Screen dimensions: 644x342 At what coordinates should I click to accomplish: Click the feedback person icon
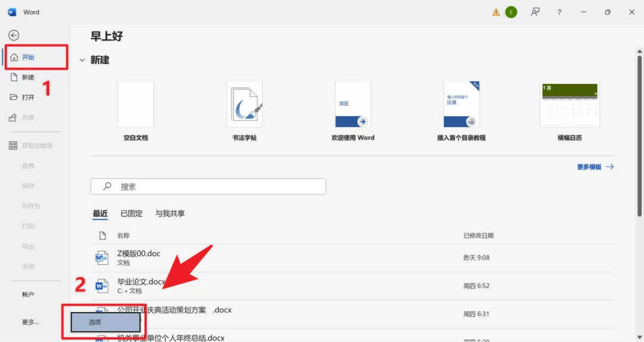[535, 12]
